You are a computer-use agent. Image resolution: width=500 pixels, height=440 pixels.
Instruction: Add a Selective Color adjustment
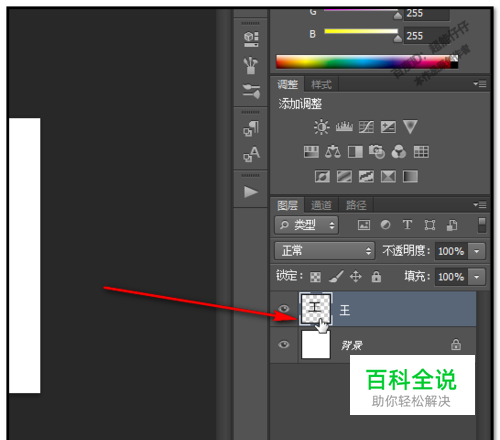pos(388,177)
